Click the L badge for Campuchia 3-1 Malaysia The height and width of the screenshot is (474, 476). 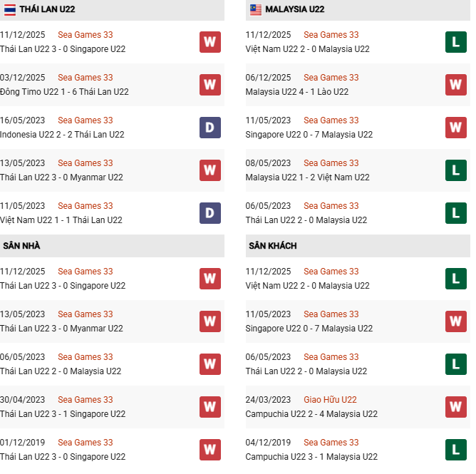pyautogui.click(x=456, y=450)
